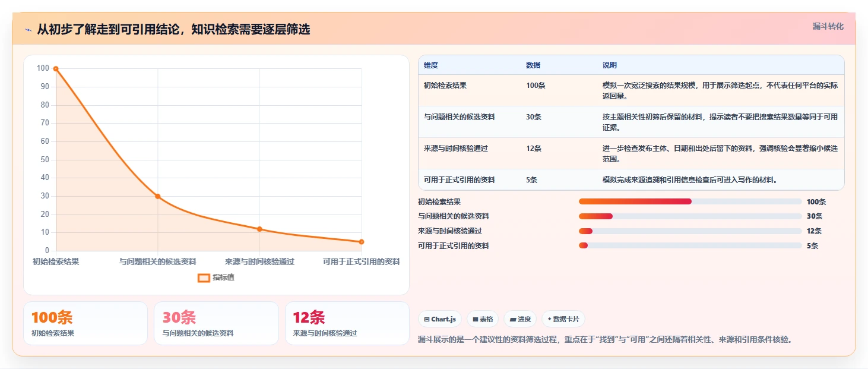Screen dimensions: 868x369
Task: Click the 数据卡片 chip
Action: pos(563,319)
